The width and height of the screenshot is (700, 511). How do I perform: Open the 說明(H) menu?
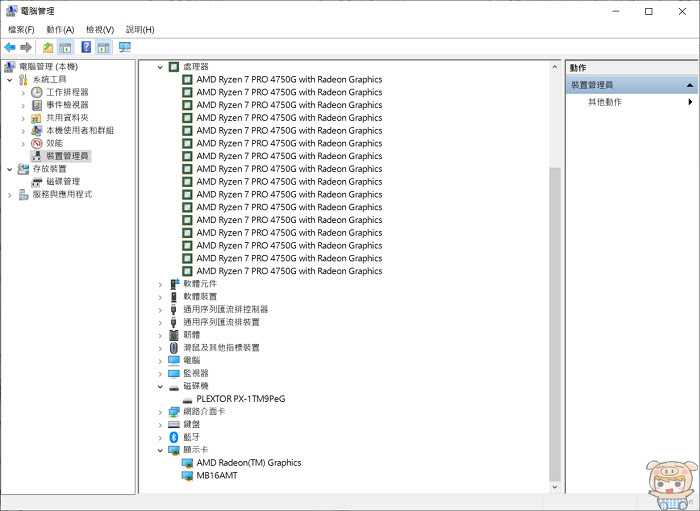pos(140,29)
